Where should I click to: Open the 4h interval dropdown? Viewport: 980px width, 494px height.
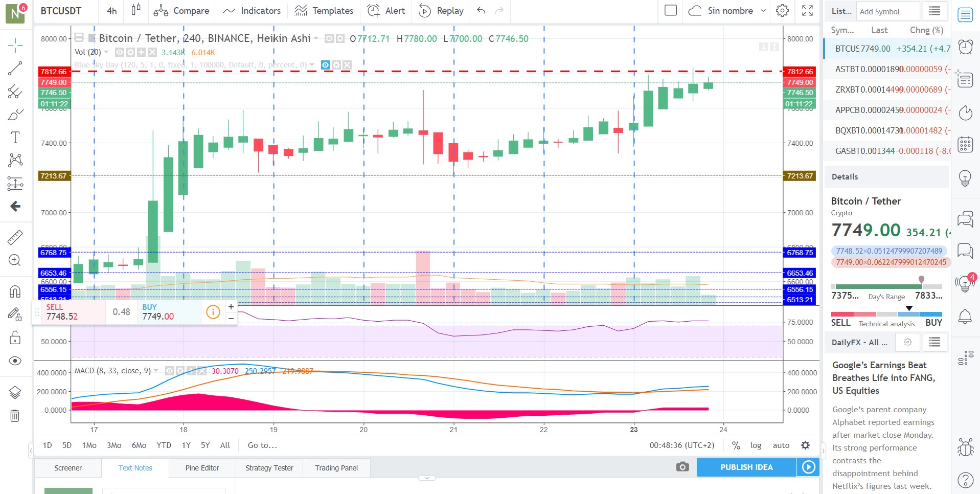point(112,11)
